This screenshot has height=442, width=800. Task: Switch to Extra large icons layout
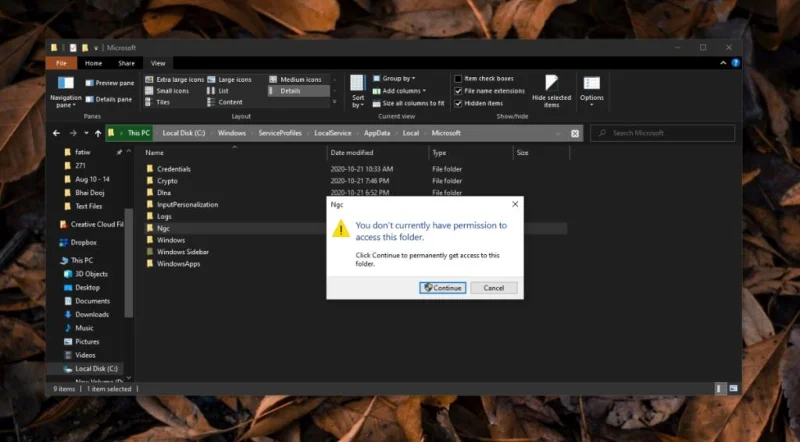(174, 80)
